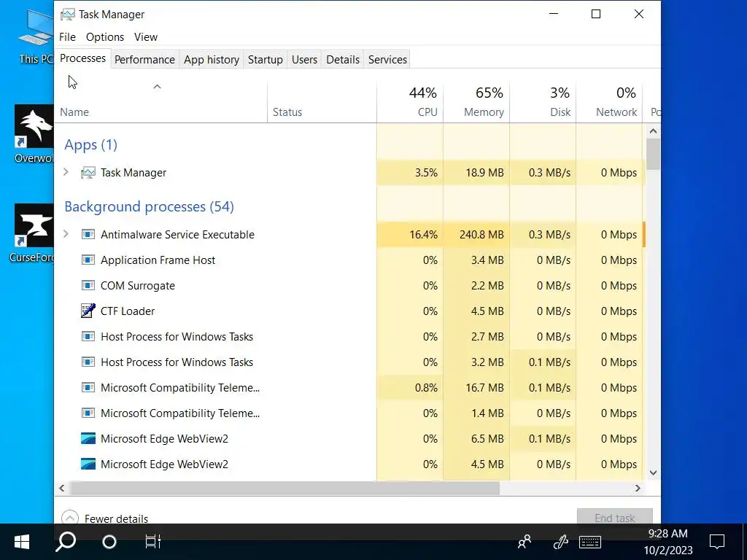Expand the Antimalware Service Executable entry

pos(66,234)
